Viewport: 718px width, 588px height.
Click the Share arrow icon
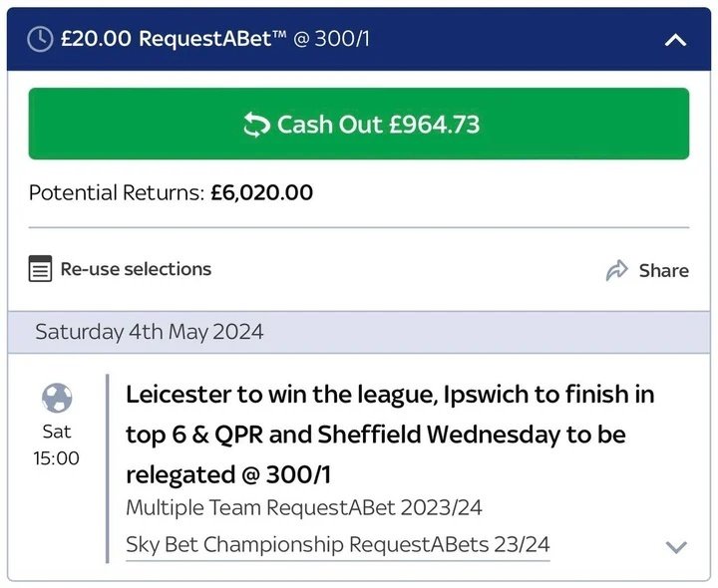617,270
